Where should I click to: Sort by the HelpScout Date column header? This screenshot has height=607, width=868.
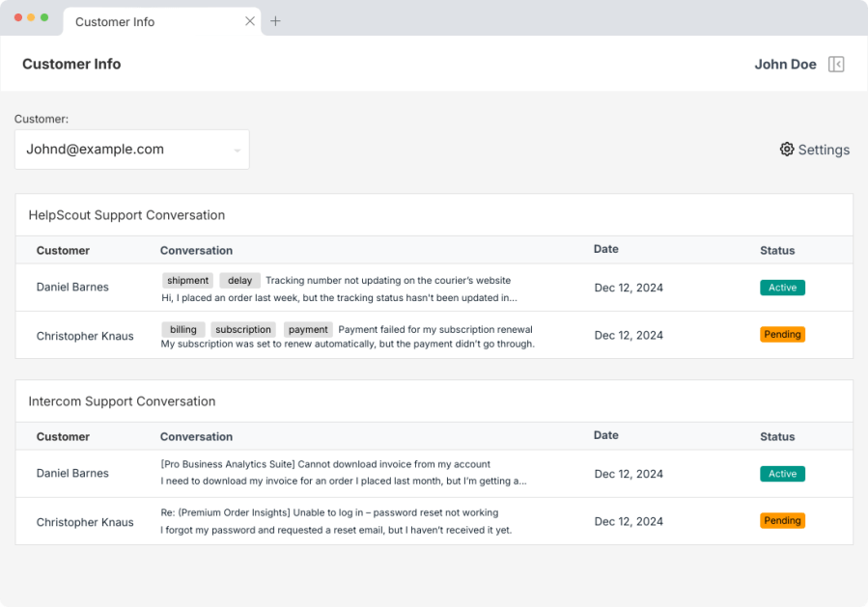point(606,249)
